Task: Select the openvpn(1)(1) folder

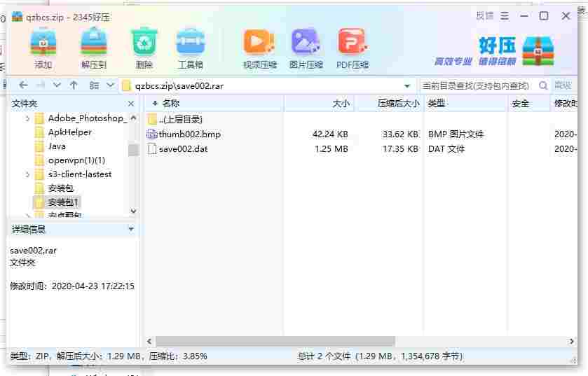Action: [x=76, y=160]
